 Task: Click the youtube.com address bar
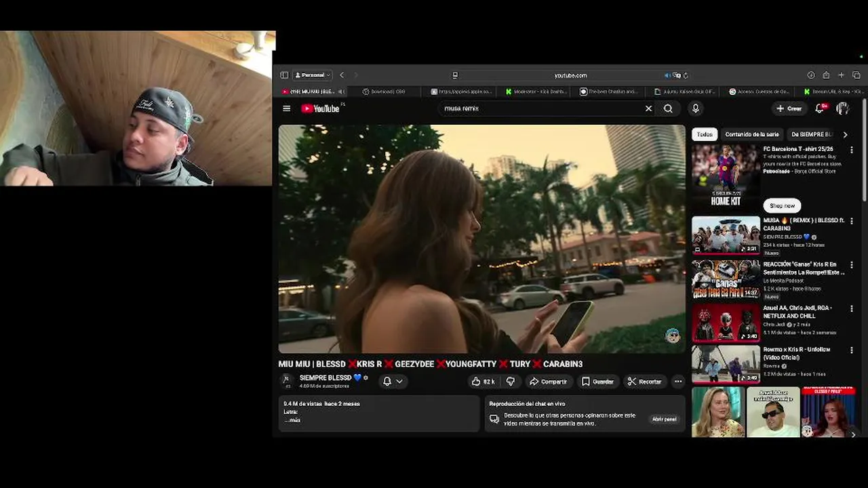[571, 75]
